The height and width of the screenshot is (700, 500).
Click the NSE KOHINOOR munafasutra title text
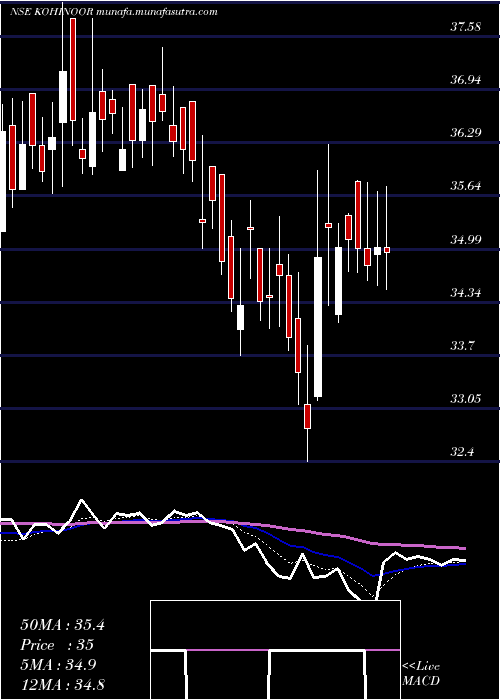pos(113,12)
